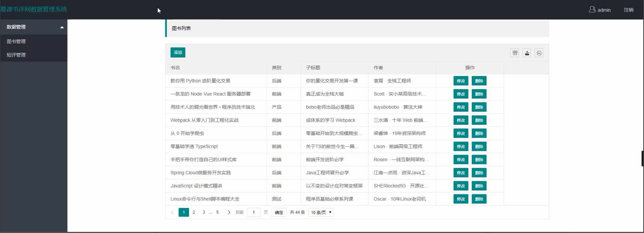
Task: Click 修改 for 教你用 Python 进阶量化交易
Action: [461, 81]
